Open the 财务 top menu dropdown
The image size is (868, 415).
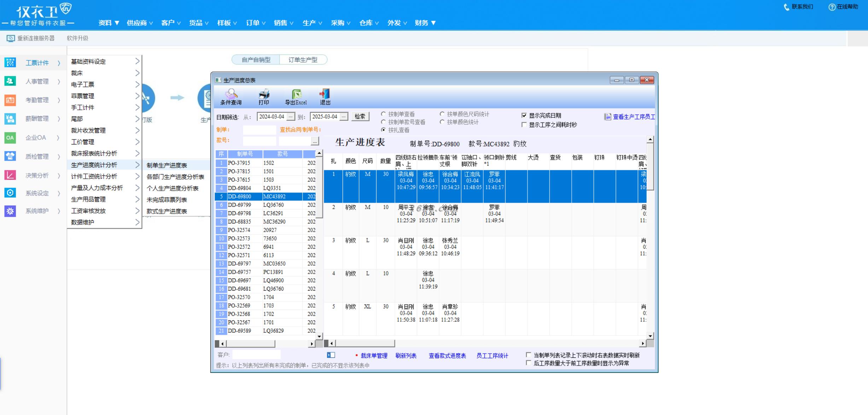point(425,23)
